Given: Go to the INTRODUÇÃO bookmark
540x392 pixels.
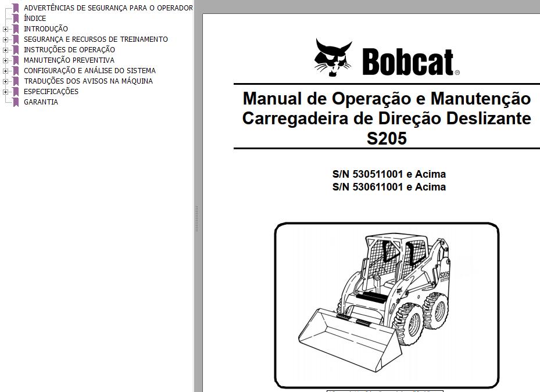Looking at the screenshot, I should coord(46,29).
